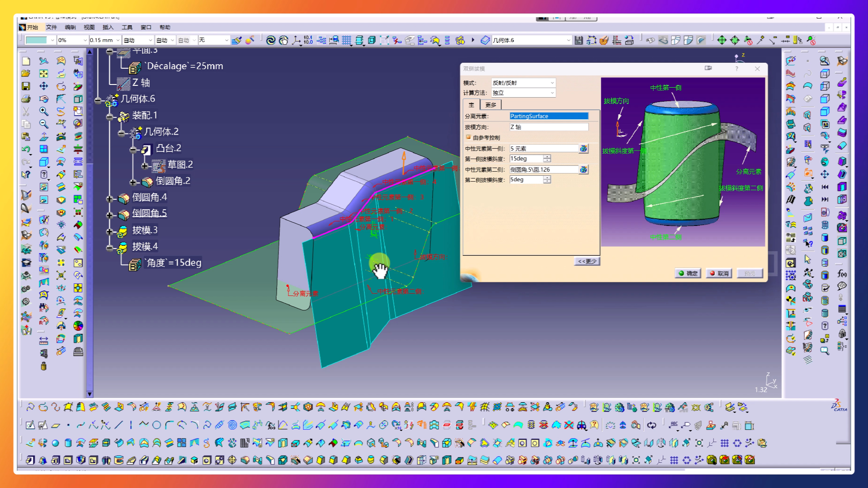Switch to 主 tab in dialog
868x488 pixels.
click(471, 105)
